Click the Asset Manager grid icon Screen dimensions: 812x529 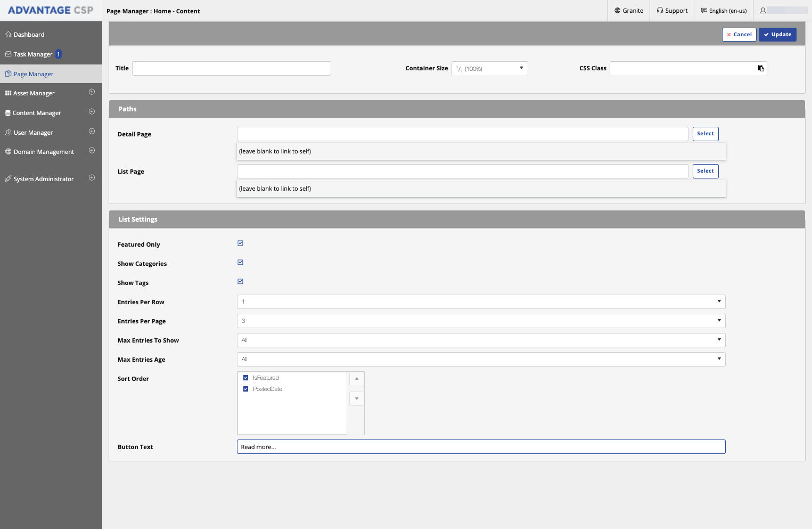coord(8,93)
